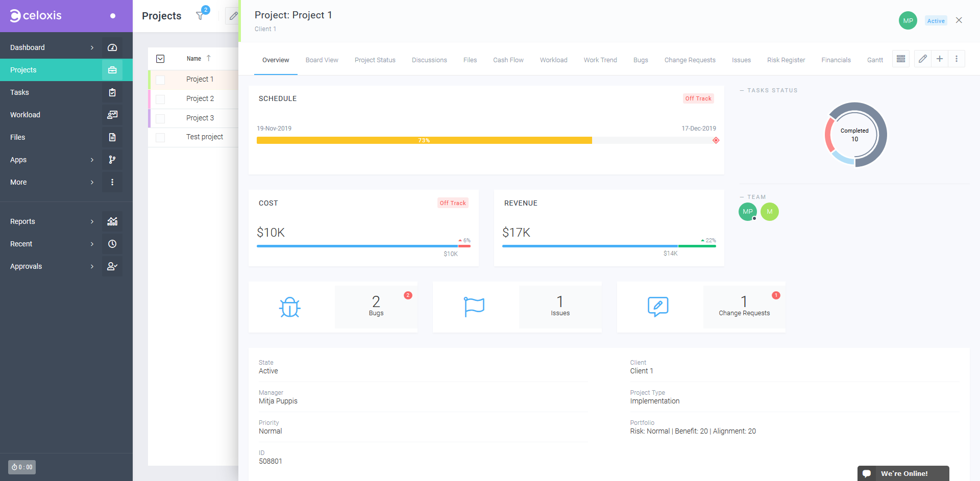This screenshot has width=980, height=481.
Task: Switch to the Cash Flow tab
Action: [508, 60]
